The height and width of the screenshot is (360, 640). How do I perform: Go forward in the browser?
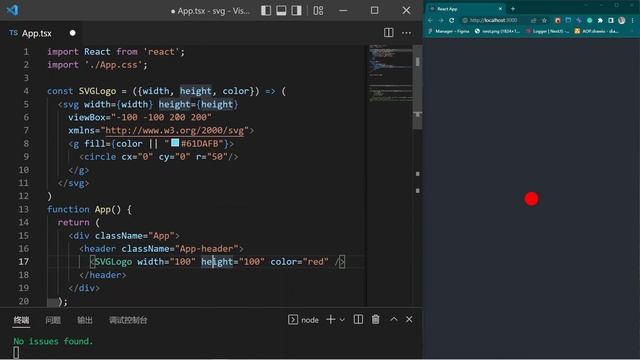click(x=441, y=20)
